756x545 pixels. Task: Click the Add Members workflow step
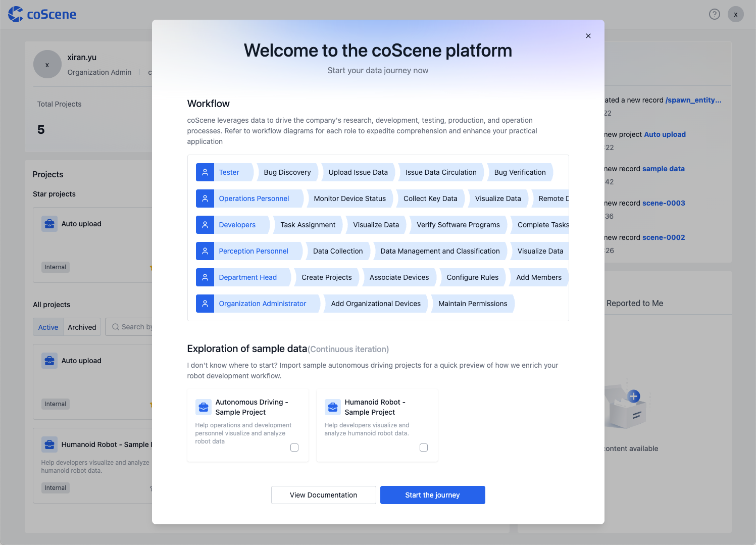click(539, 277)
